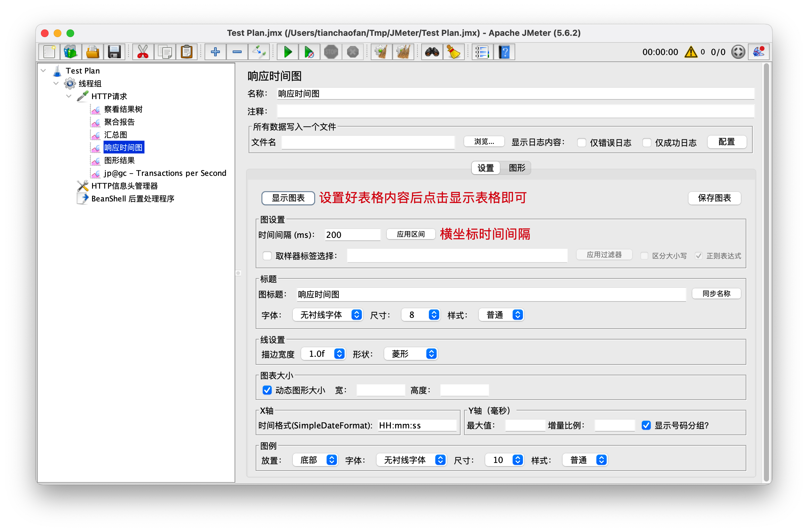Image resolution: width=808 pixels, height=532 pixels.
Task: Uncheck 显示号码分组? checkbox
Action: (x=646, y=425)
